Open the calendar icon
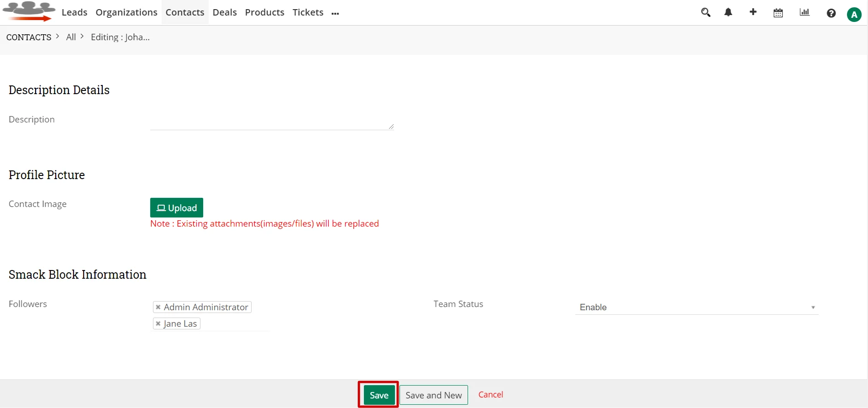868x408 pixels. 778,13
